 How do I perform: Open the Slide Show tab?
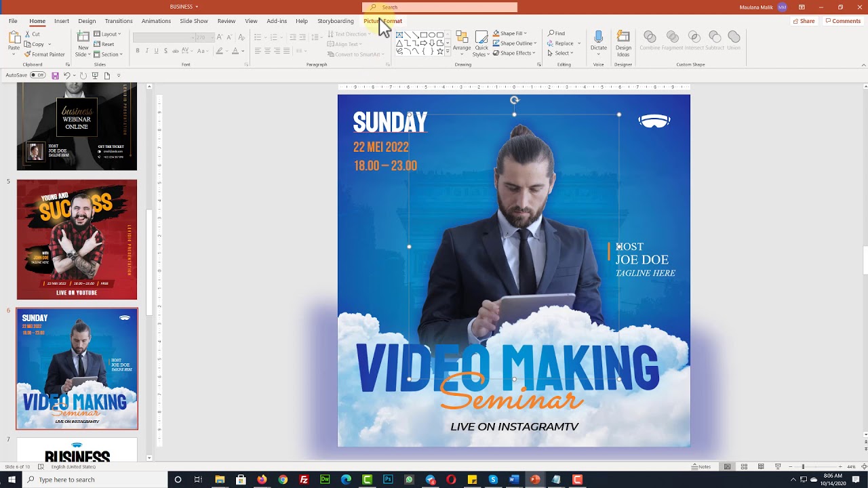[194, 21]
